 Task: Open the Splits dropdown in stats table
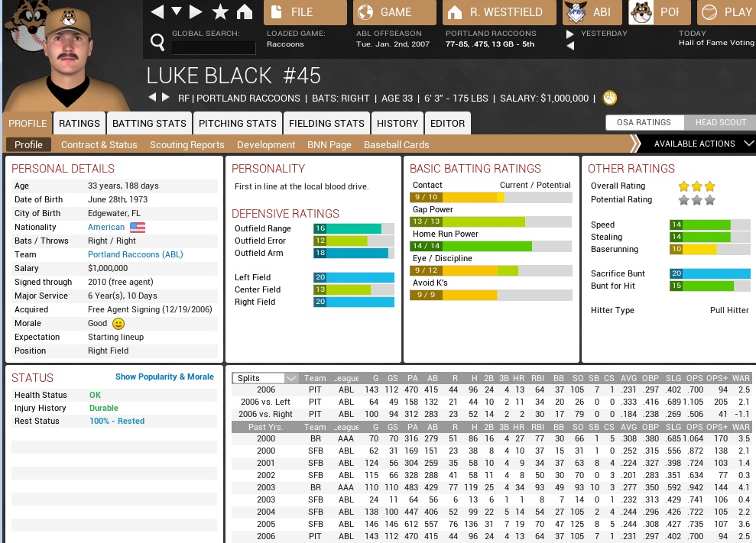[265, 378]
